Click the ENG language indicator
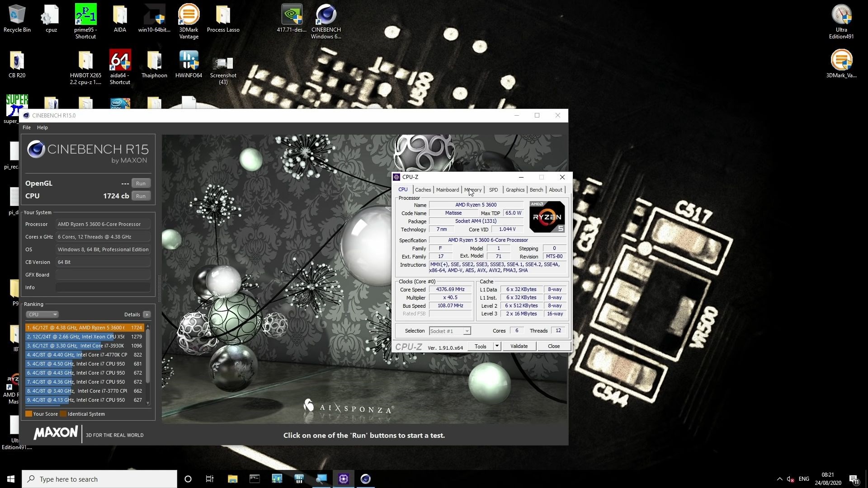Viewport: 868px width, 488px height. point(804,479)
